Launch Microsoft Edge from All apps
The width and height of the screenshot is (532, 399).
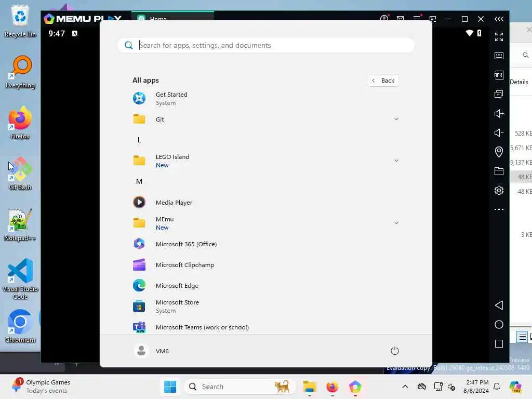(x=265, y=286)
